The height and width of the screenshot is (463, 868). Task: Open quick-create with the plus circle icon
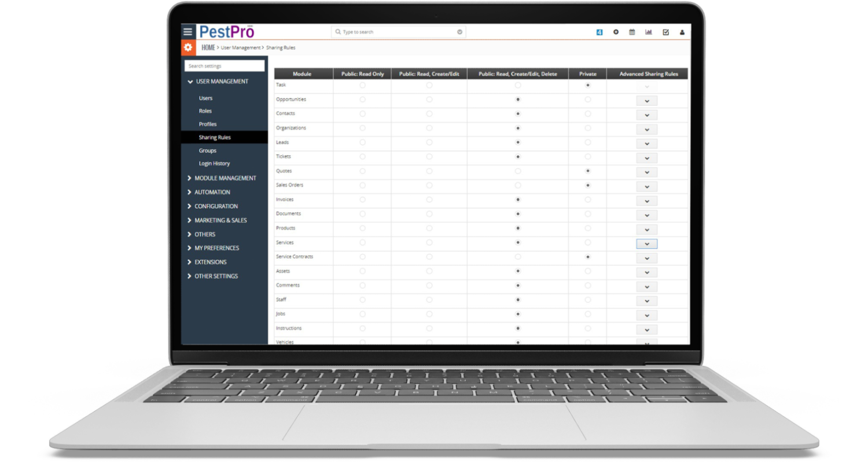616,32
